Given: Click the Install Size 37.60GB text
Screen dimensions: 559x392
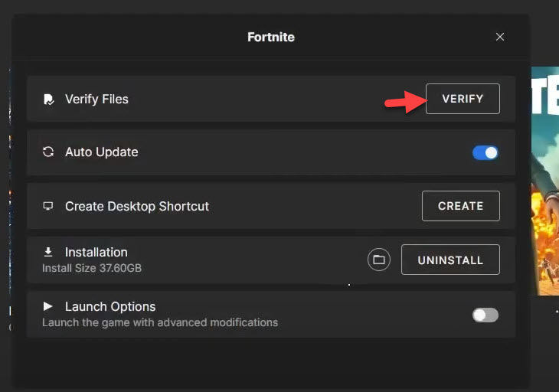Looking at the screenshot, I should 92,269.
